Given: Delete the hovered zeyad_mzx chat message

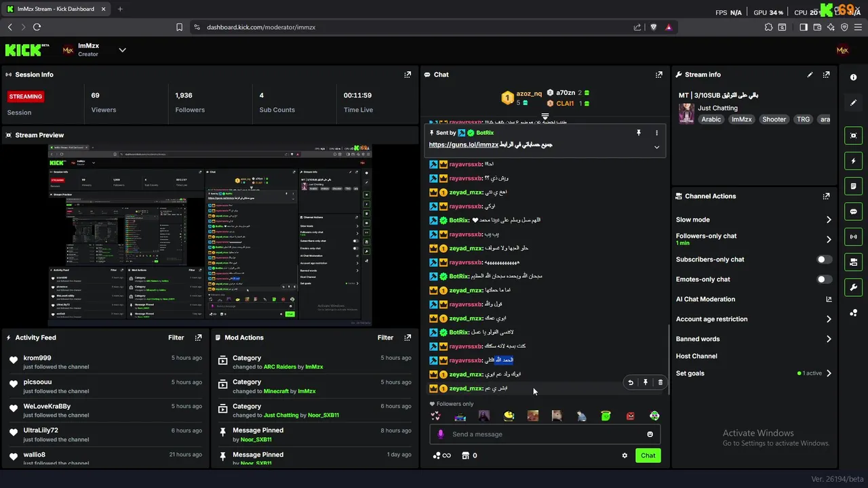Looking at the screenshot, I should pyautogui.click(x=660, y=382).
